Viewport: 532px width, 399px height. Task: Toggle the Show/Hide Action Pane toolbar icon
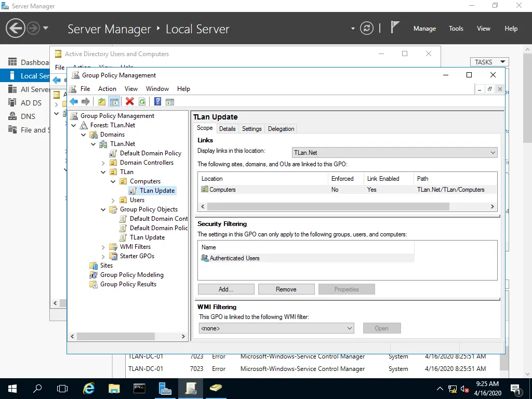[x=170, y=101]
